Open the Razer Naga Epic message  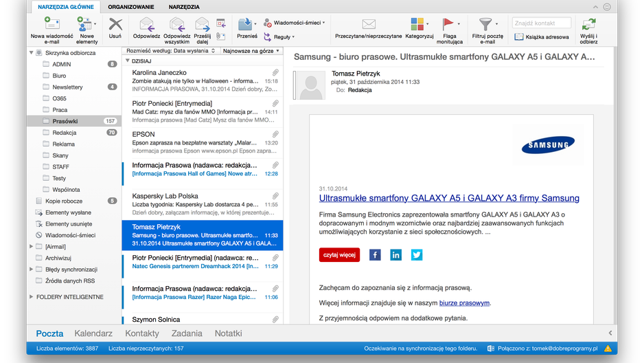point(203,297)
